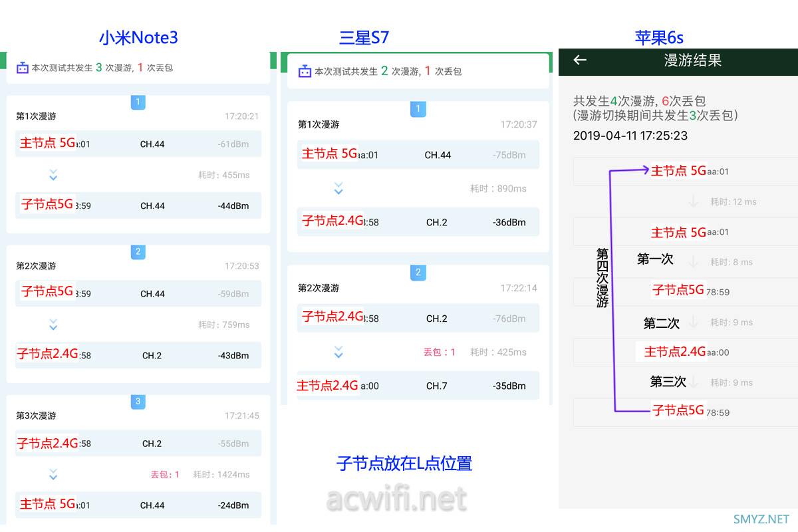Open the CH.7 row showing -35dBm
The width and height of the screenshot is (798, 532).
[418, 386]
